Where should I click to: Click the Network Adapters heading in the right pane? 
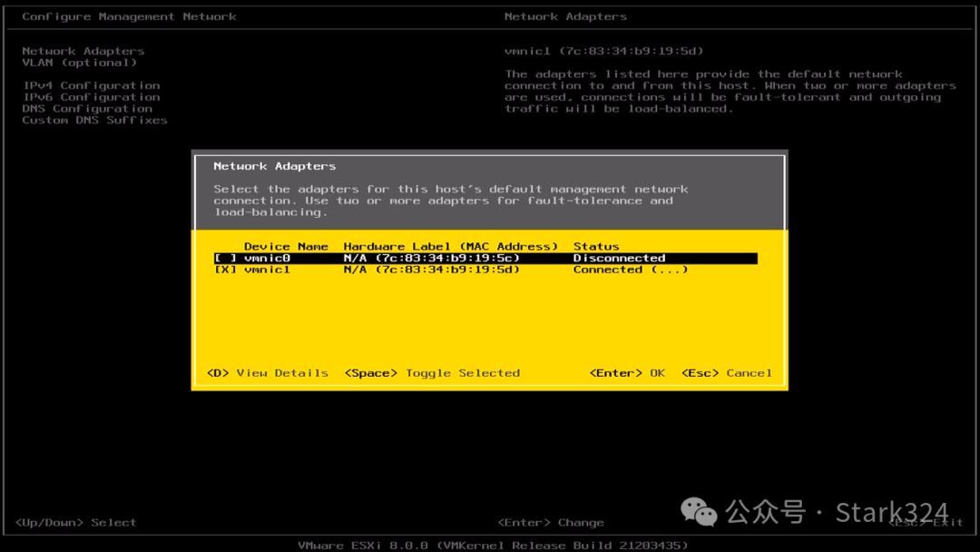(565, 17)
